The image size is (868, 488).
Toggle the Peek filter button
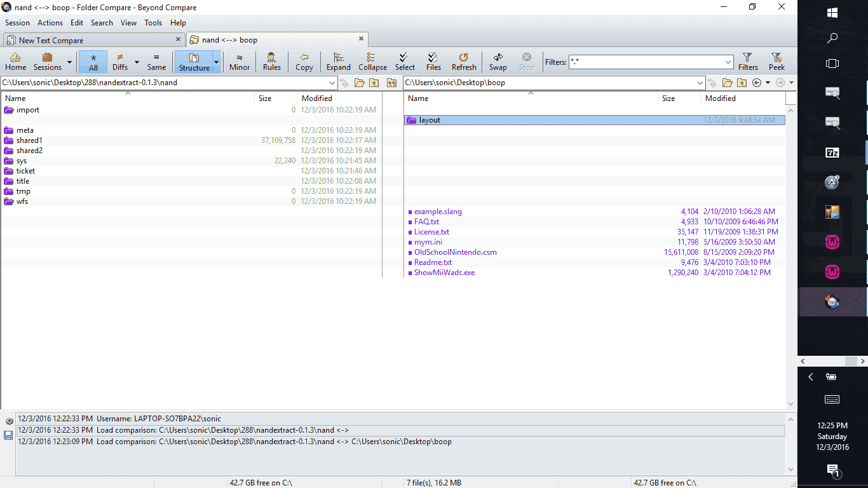tap(776, 62)
